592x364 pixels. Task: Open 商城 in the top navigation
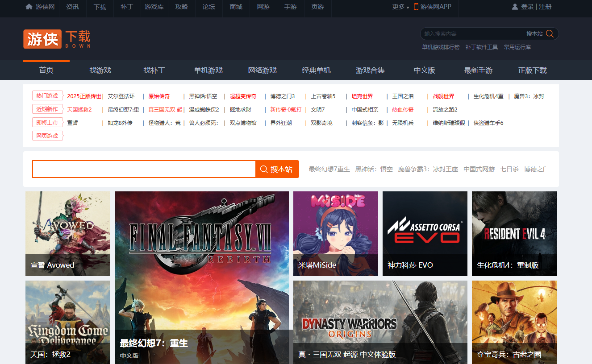pyautogui.click(x=236, y=7)
